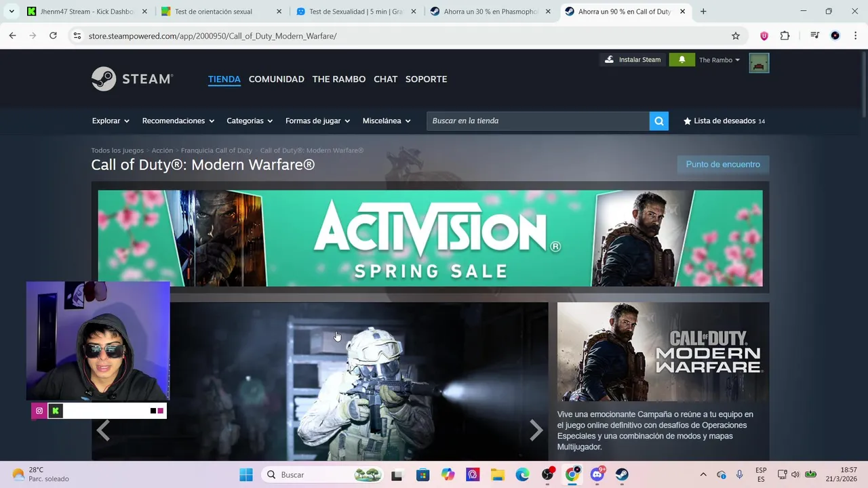This screenshot has height=488, width=868.
Task: Show hidden system tray icons
Action: point(703,474)
